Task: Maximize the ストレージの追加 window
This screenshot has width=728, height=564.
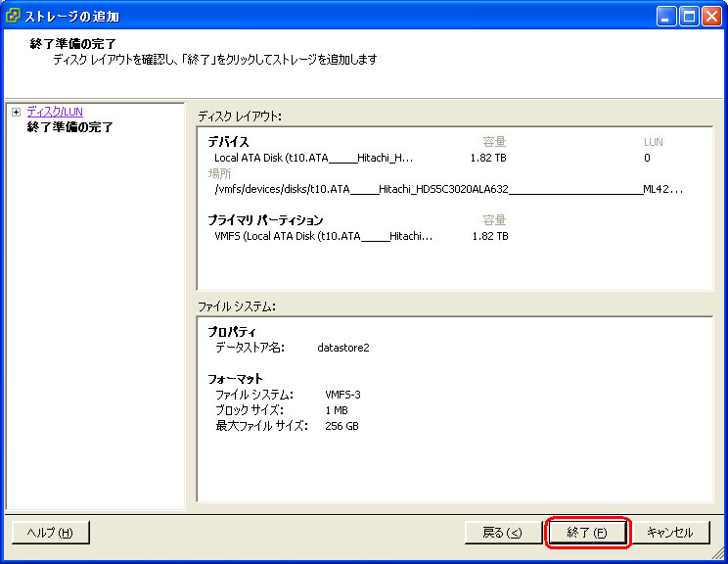Action: [689, 16]
